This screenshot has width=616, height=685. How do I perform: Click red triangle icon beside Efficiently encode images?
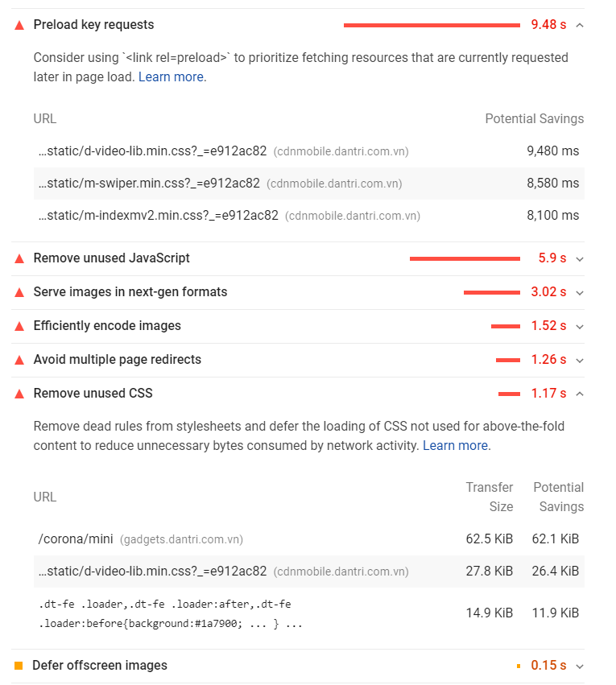[x=19, y=326]
